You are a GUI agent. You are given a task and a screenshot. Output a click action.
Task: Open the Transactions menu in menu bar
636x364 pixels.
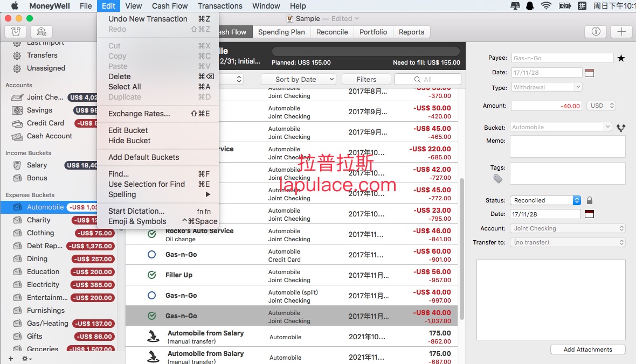[220, 6]
